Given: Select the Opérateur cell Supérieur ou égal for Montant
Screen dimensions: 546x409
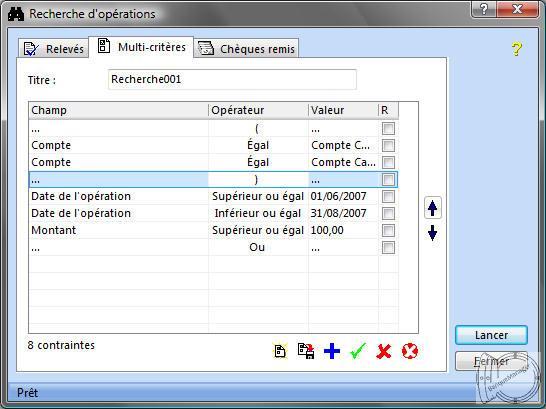Looking at the screenshot, I should click(258, 230).
